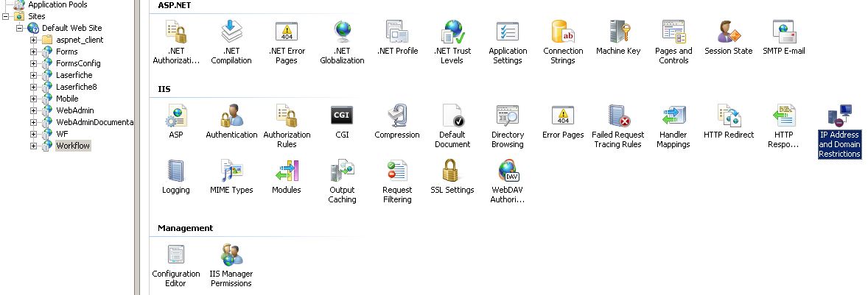This screenshot has height=295, width=868.
Task: Open HTTP Response Headers feature
Action: [784, 127]
